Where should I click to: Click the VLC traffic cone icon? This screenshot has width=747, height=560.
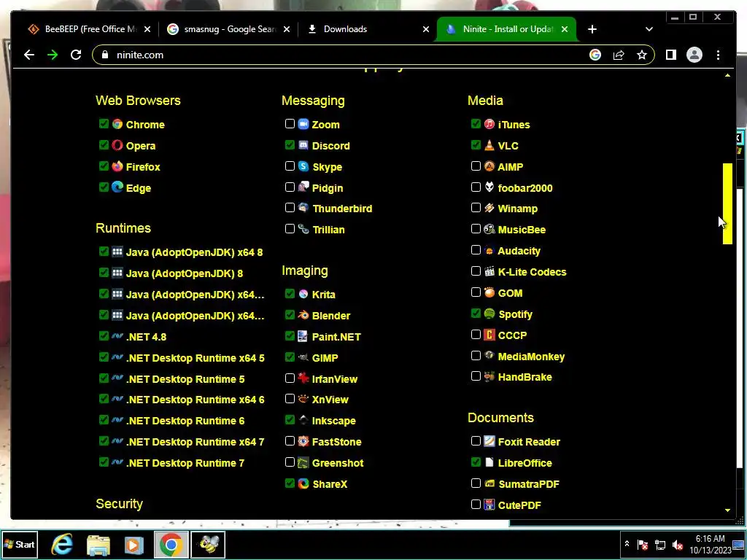(489, 145)
